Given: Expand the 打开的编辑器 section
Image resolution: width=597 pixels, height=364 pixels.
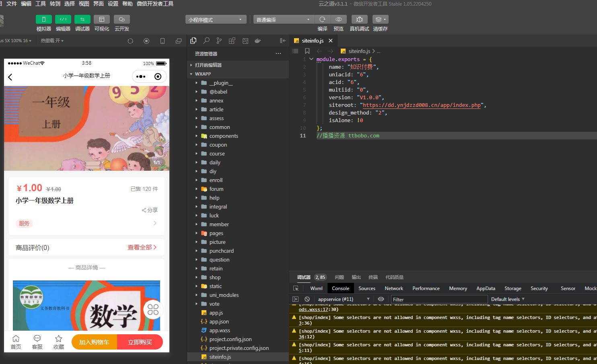Looking at the screenshot, I should (238, 65).
